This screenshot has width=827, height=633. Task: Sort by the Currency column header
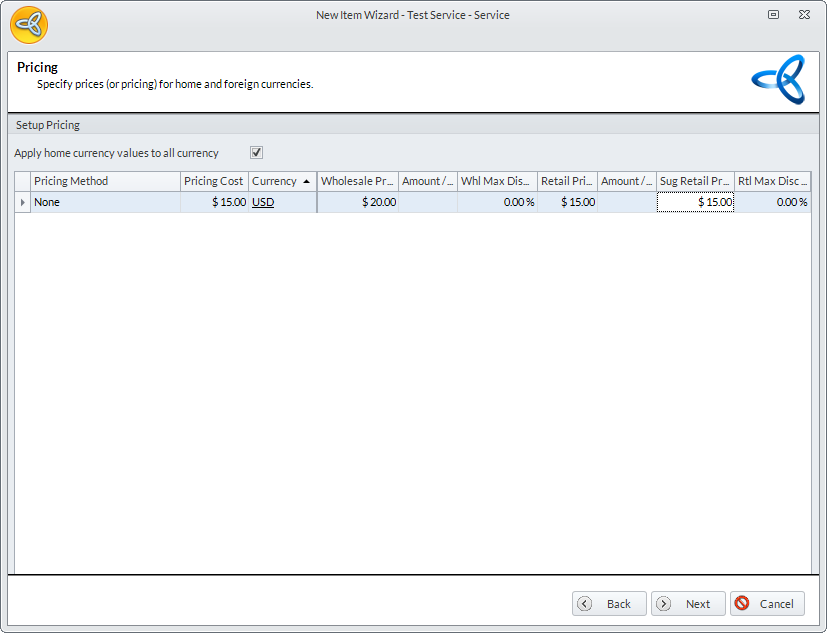tap(281, 181)
